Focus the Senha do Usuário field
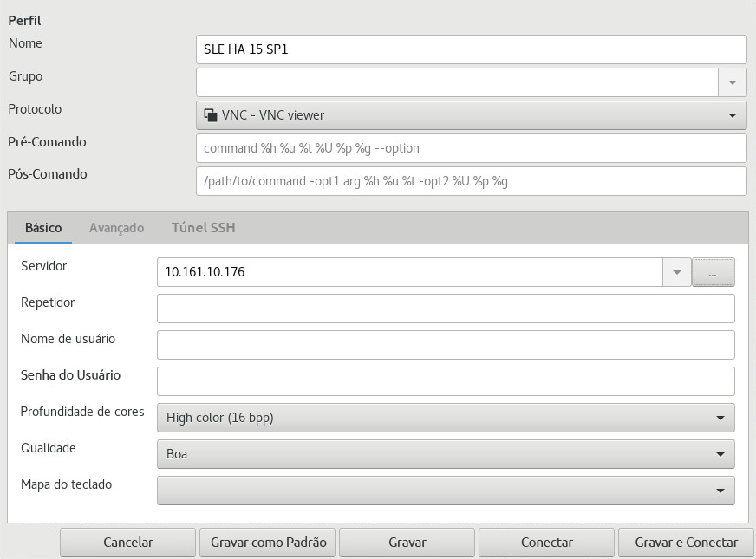Viewport: 756px width, 559px height. [x=446, y=381]
